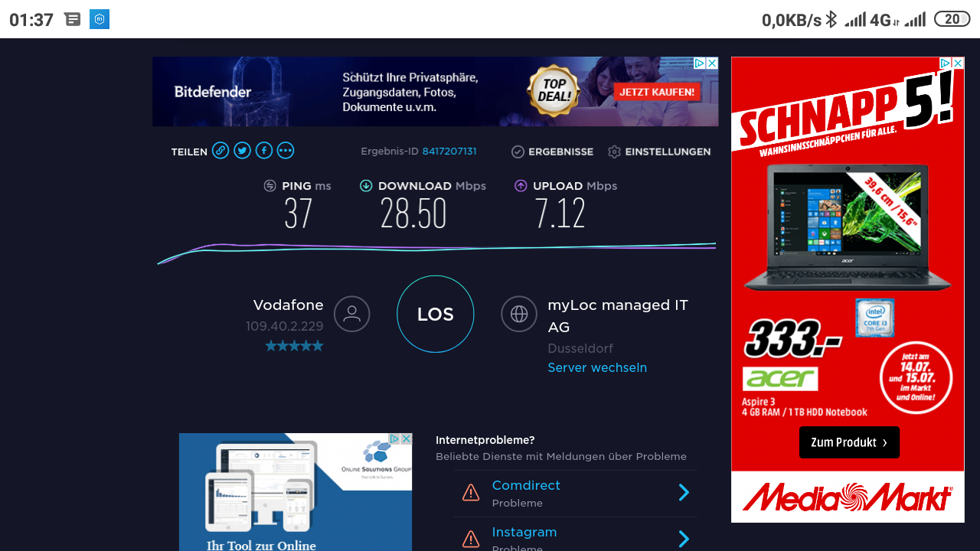Rate Vodafone using the star rating
Image resolution: width=980 pixels, height=551 pixels.
[x=294, y=346]
